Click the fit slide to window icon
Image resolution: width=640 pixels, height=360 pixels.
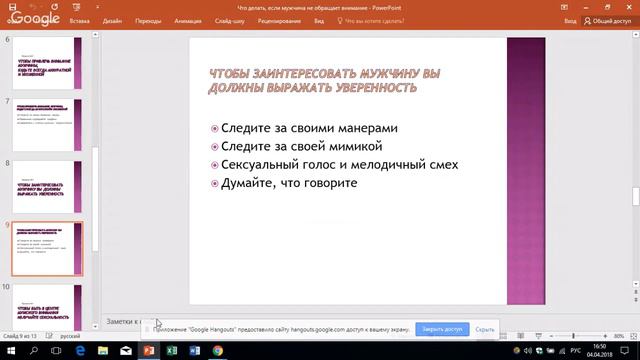coord(633,336)
